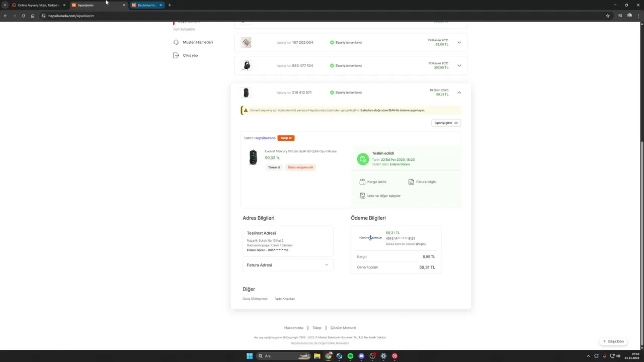644x362 pixels.
Task: Open Hakkımızda footer link
Action: [x=294, y=328]
